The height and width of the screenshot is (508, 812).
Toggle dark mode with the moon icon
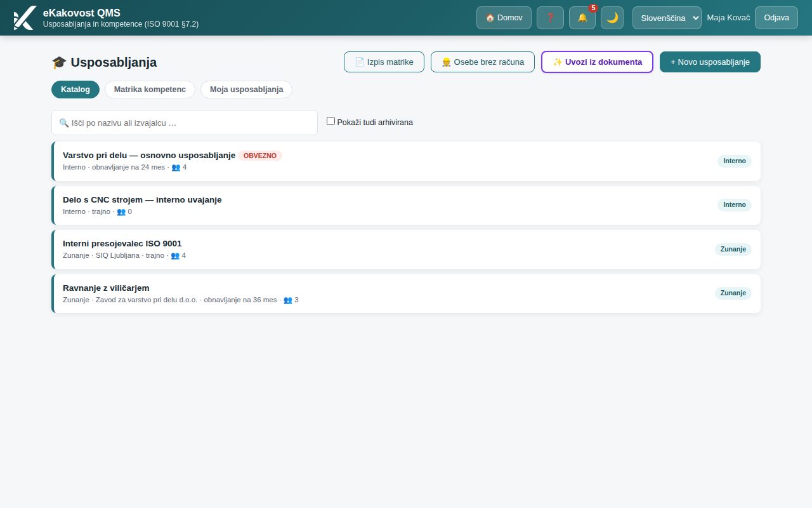tap(612, 18)
